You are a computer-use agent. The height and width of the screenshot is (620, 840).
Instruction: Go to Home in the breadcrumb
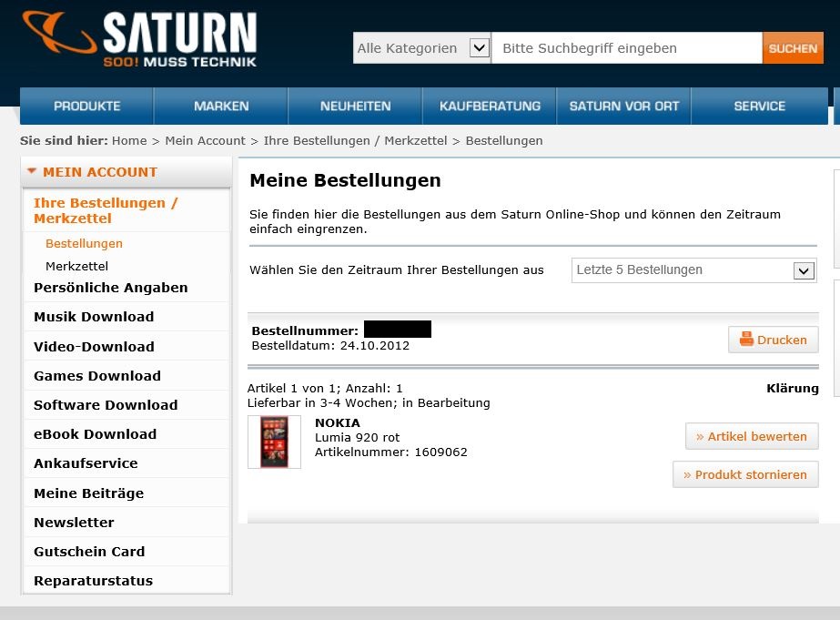click(x=129, y=141)
